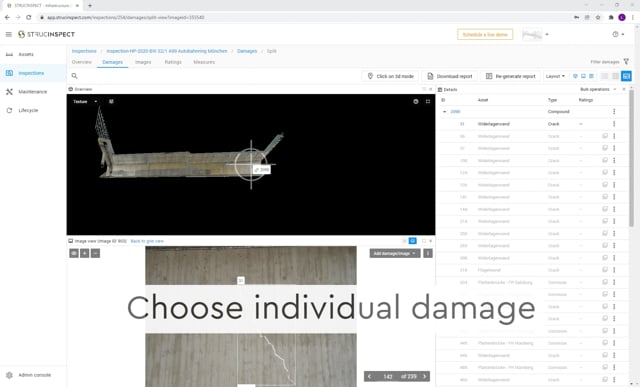Open the Layout dropdown

pos(555,76)
